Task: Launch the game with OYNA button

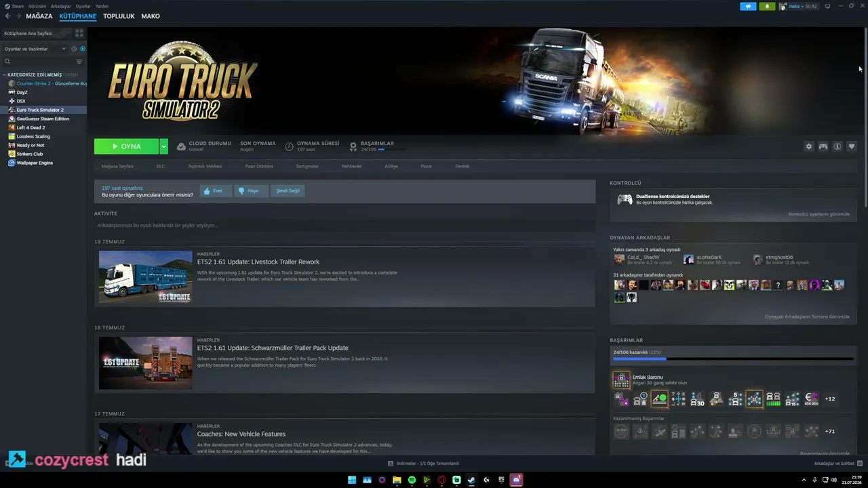Action: pyautogui.click(x=126, y=146)
